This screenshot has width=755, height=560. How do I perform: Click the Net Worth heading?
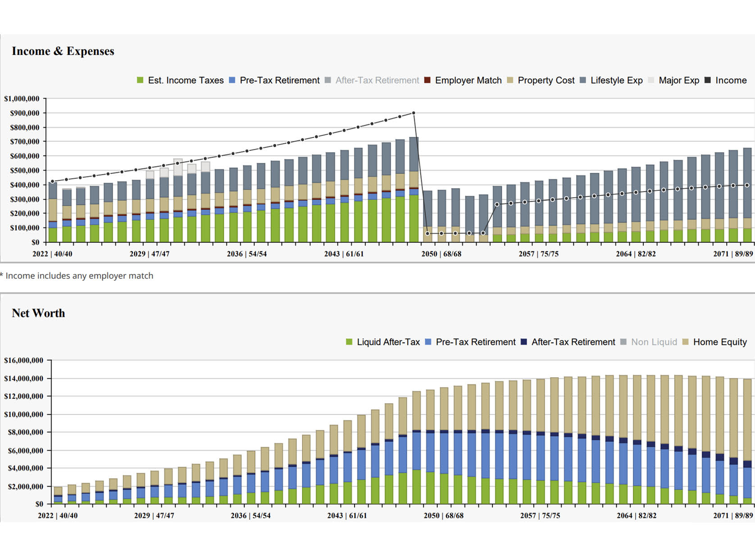tap(38, 313)
